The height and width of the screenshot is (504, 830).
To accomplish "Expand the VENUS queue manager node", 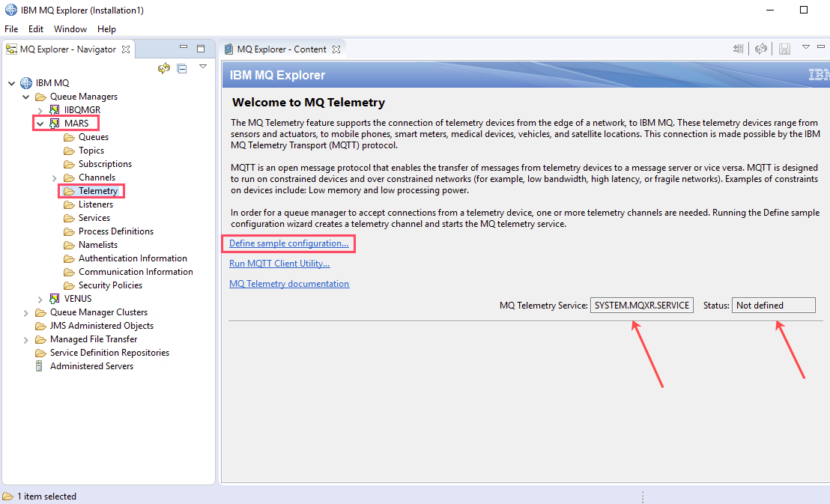I will 40,300.
